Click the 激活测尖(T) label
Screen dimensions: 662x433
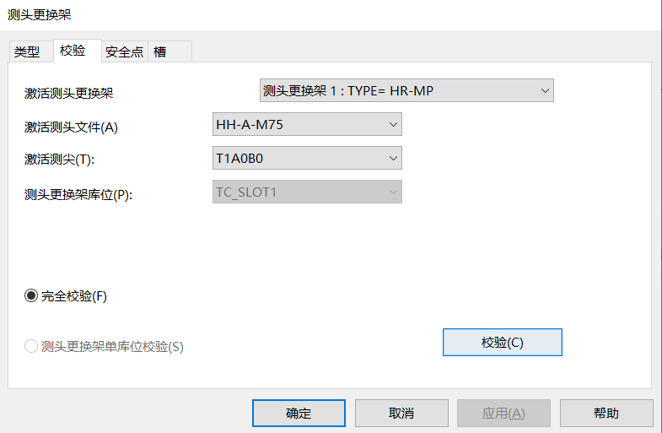click(66, 160)
